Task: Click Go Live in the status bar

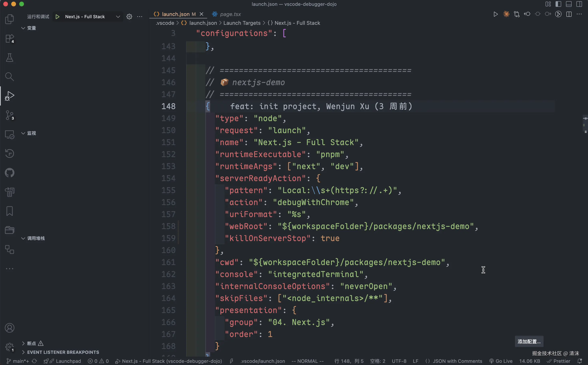Action: tap(504, 361)
